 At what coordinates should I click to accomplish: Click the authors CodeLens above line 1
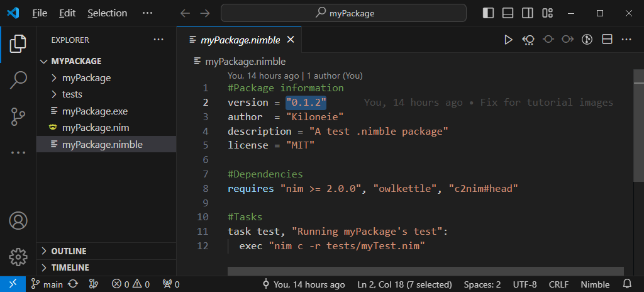pyautogui.click(x=295, y=76)
